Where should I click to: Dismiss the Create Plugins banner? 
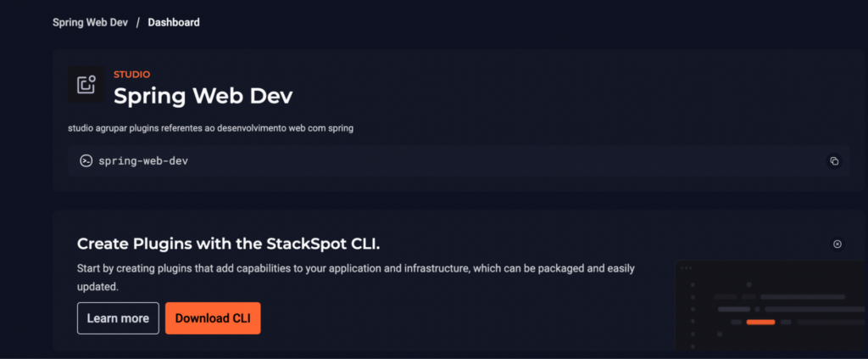click(x=837, y=244)
